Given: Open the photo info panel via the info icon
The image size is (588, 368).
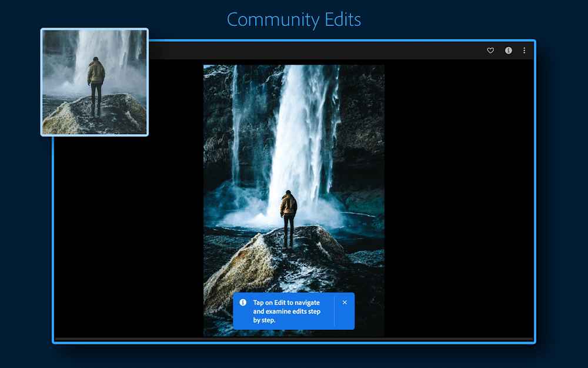Looking at the screenshot, I should tap(508, 51).
